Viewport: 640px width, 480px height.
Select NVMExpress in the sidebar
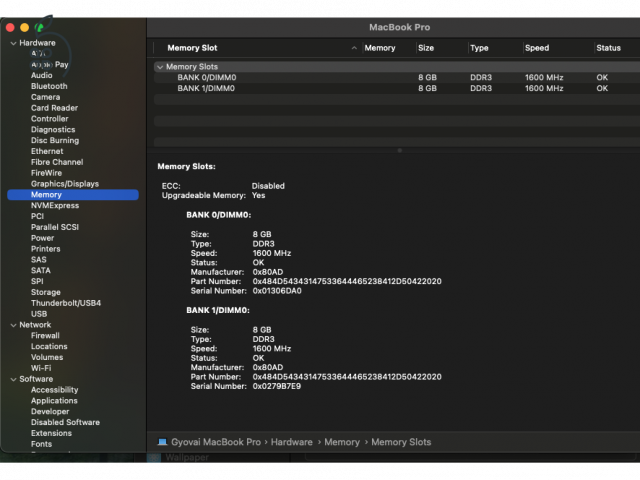tap(55, 206)
